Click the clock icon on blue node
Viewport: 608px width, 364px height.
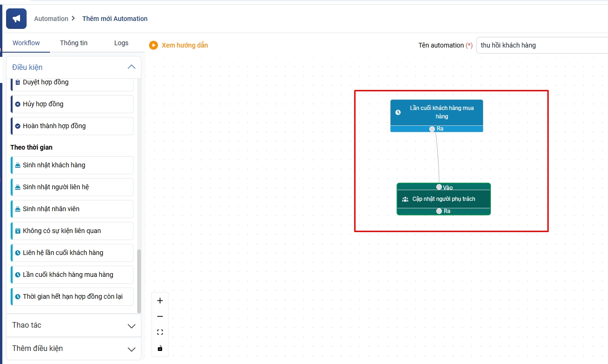(398, 112)
